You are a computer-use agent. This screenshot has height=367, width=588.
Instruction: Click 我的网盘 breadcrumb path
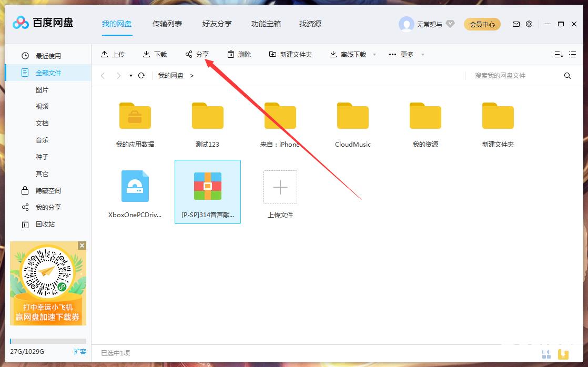tap(170, 76)
